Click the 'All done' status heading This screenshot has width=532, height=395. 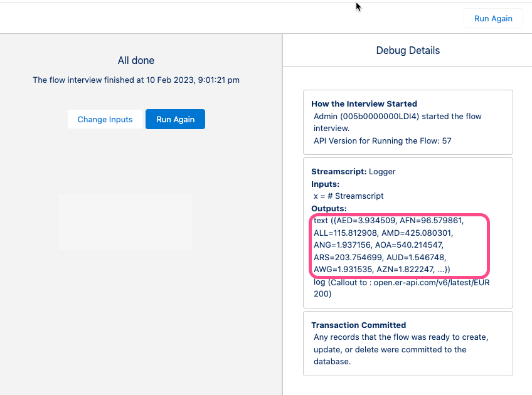pos(136,60)
